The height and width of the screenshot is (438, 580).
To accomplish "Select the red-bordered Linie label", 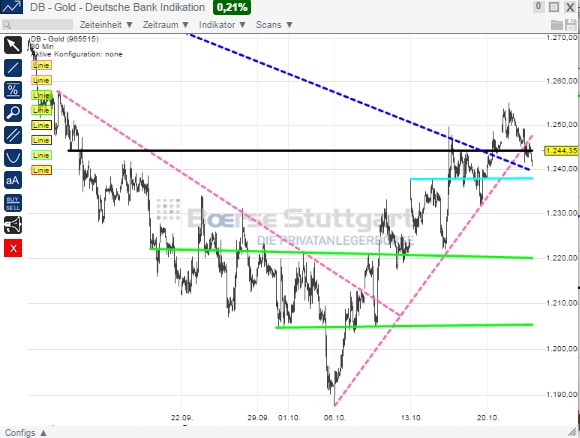I will (x=41, y=170).
